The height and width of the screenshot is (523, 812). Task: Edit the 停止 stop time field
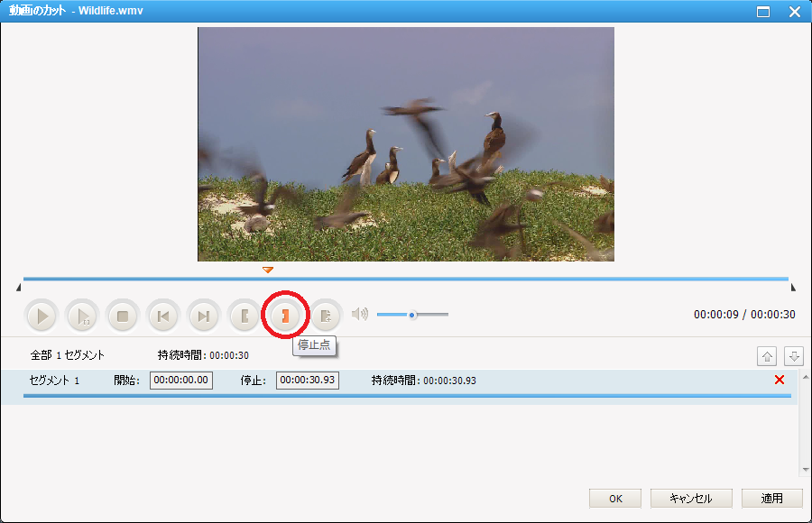[x=308, y=381]
